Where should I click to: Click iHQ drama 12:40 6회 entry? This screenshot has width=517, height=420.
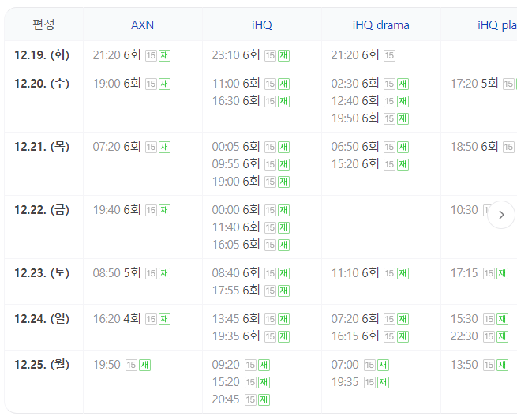(370, 101)
